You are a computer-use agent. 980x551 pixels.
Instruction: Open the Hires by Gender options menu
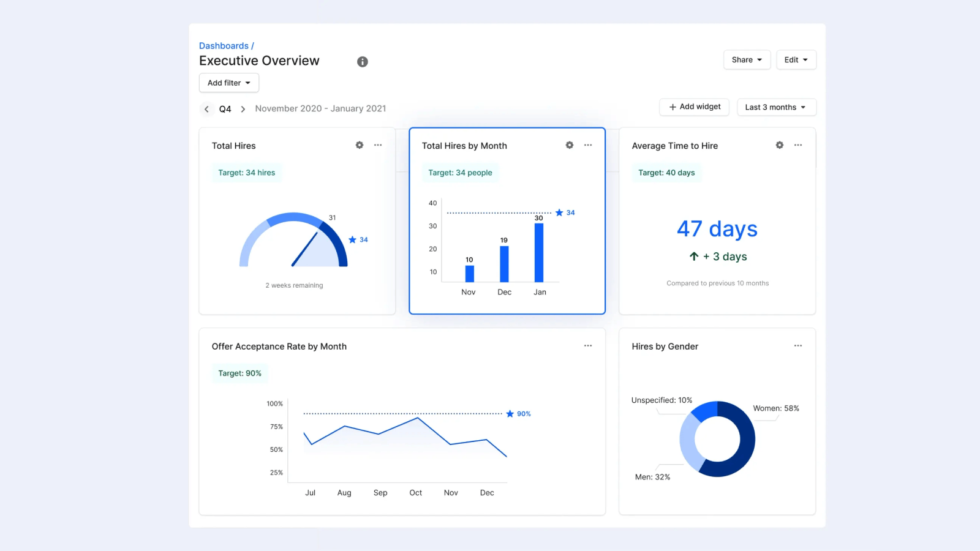pyautogui.click(x=798, y=345)
